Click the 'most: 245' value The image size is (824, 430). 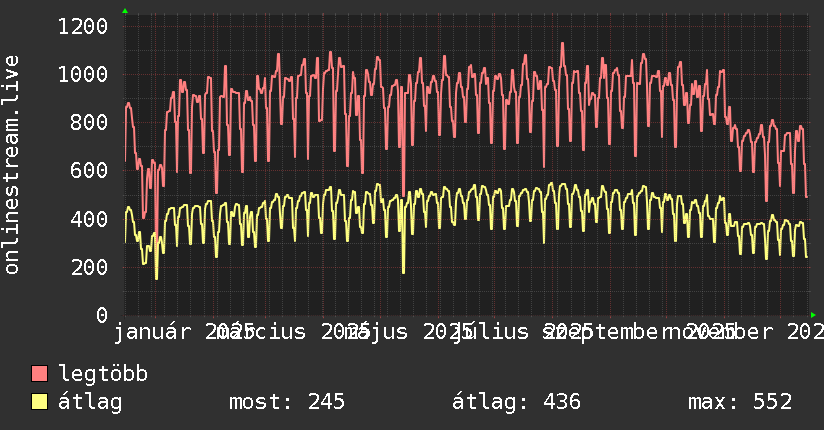[x=287, y=402]
